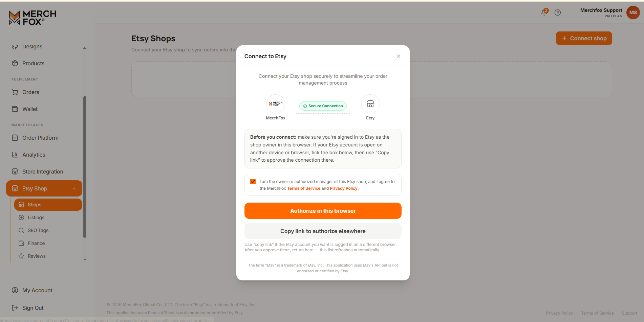Open the Terms of Service link in dialog
The height and width of the screenshot is (322, 644).
tap(304, 188)
